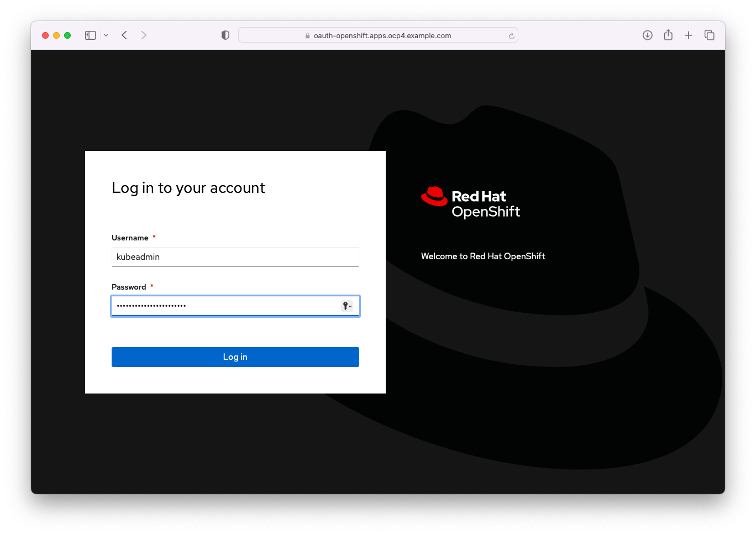This screenshot has height=535, width=756.
Task: Focus the Password input field
Action: [227, 306]
